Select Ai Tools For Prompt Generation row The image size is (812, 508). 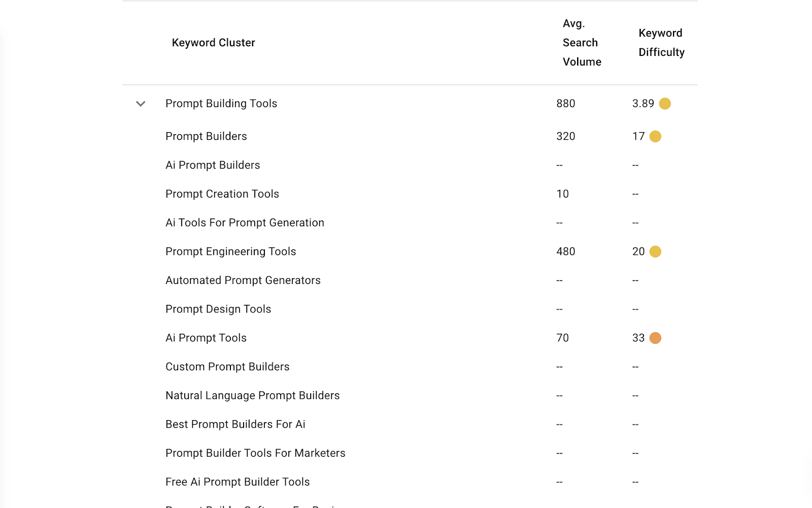coord(410,223)
